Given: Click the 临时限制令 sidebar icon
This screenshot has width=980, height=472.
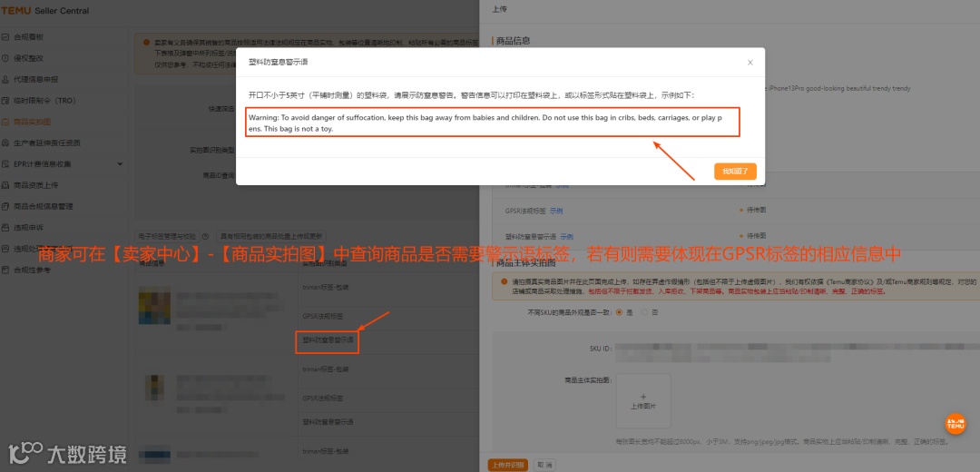Looking at the screenshot, I should coord(5,101).
